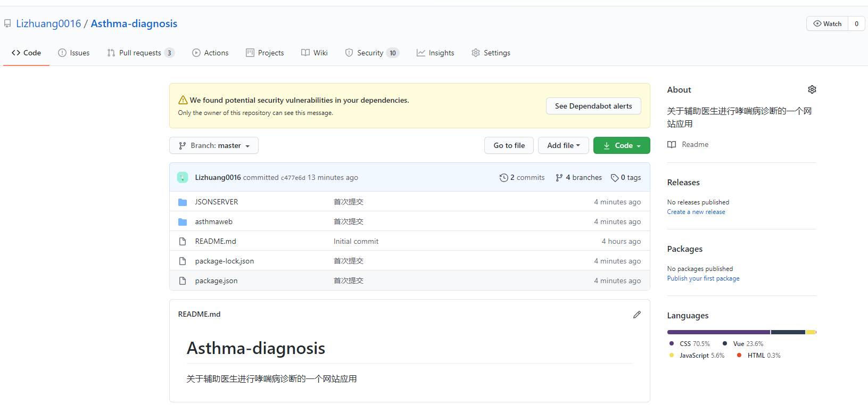Click the Actions play icon
The width and height of the screenshot is (868, 420).
[196, 53]
